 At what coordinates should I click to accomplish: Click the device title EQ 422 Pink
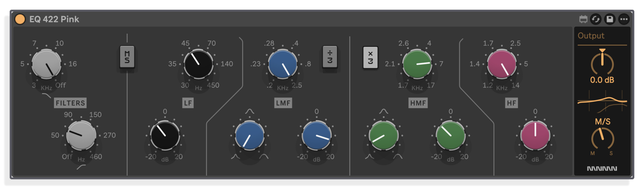tap(54, 19)
